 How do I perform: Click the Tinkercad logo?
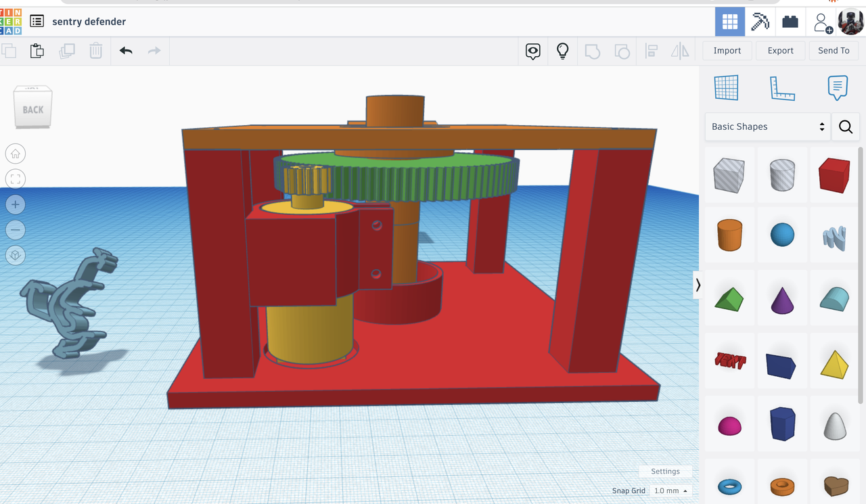[x=11, y=22]
